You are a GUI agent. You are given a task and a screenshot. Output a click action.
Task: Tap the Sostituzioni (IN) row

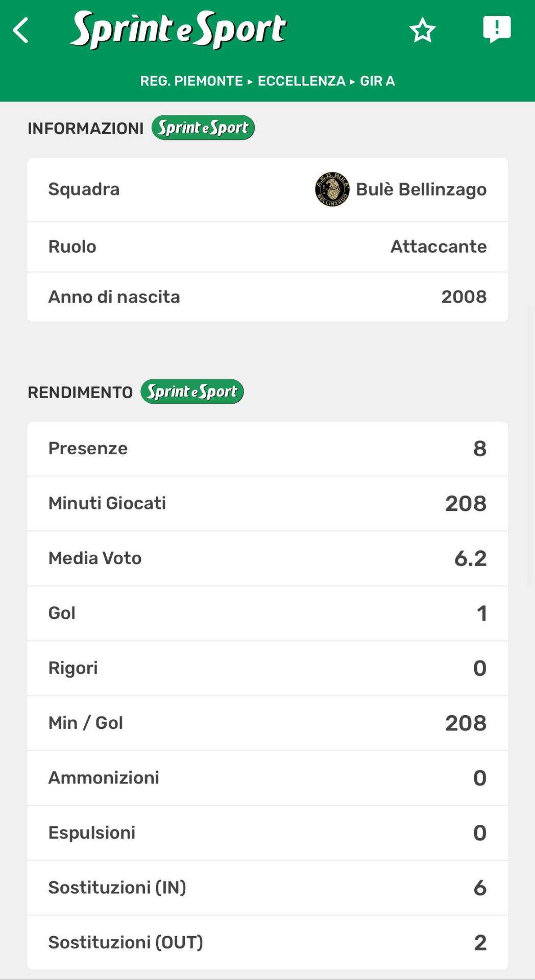click(267, 888)
